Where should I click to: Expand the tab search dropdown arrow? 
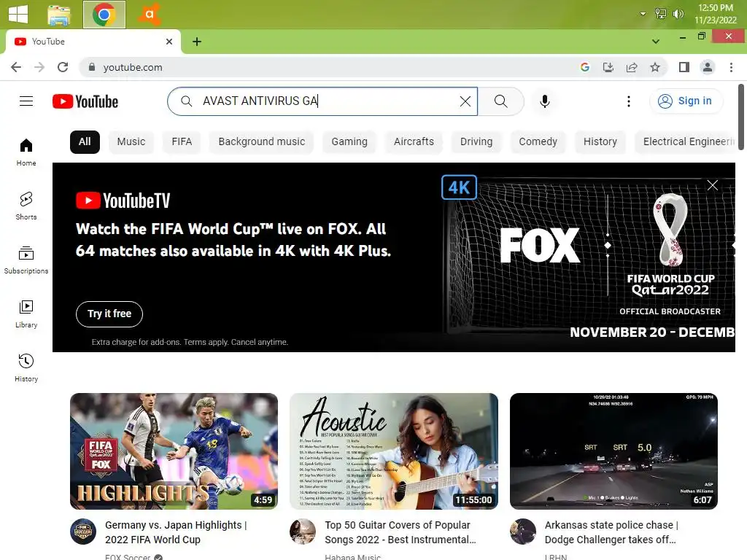click(656, 42)
